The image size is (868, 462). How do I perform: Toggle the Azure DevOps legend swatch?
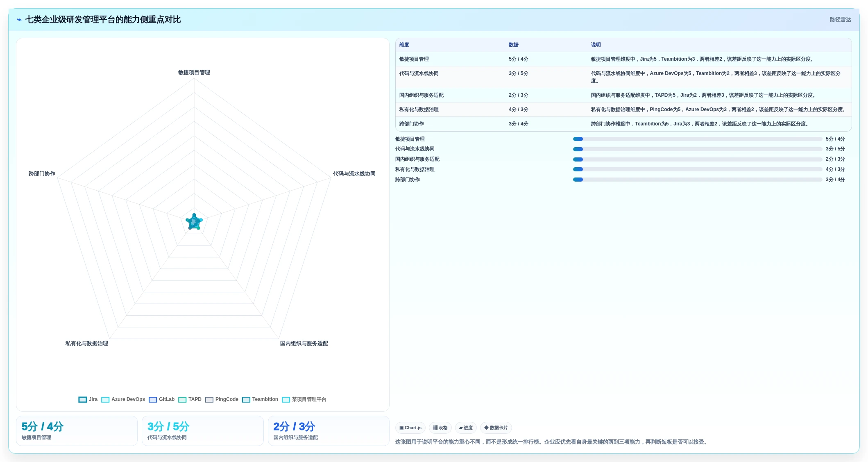point(105,400)
